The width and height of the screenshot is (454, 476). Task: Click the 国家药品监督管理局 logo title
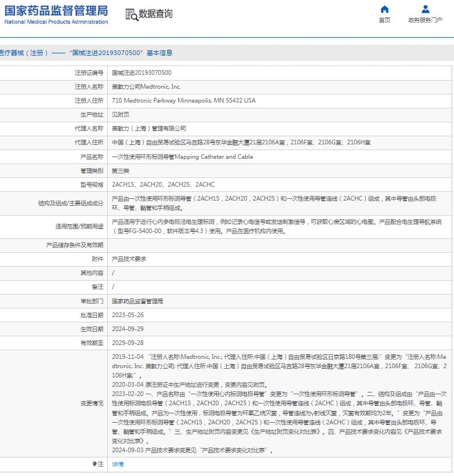coord(56,10)
